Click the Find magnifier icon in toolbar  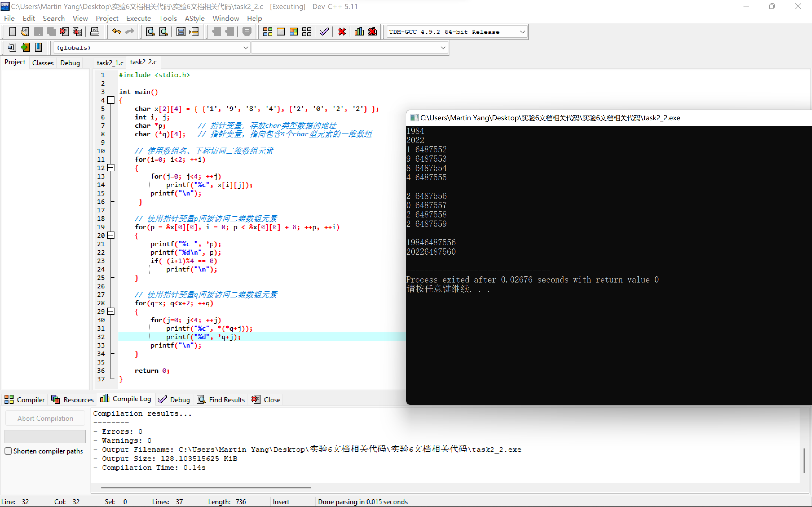pos(150,32)
